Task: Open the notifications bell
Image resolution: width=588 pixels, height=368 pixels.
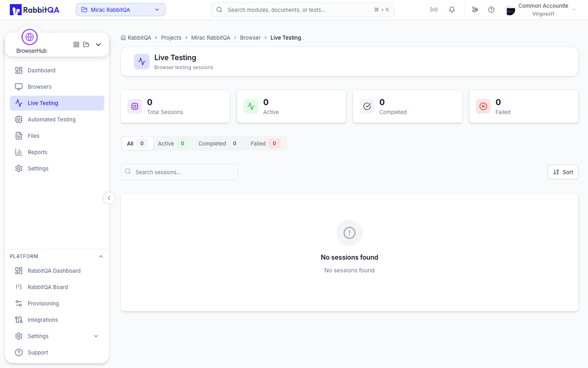Action: tap(452, 10)
